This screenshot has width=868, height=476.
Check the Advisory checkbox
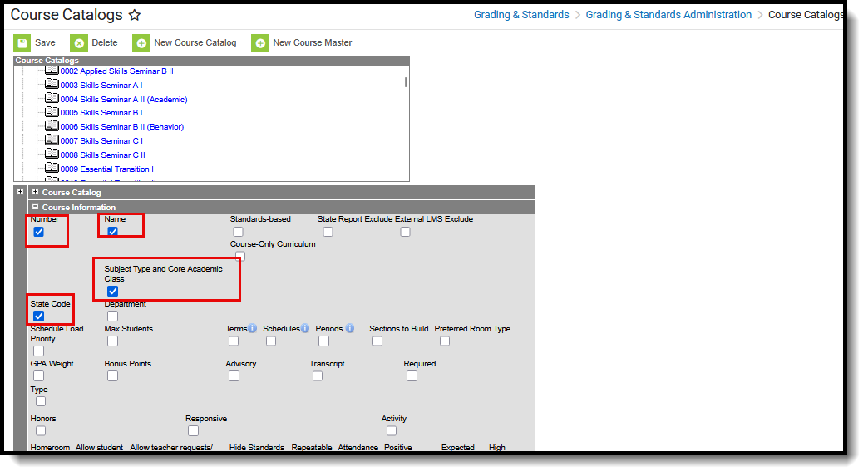click(x=234, y=376)
